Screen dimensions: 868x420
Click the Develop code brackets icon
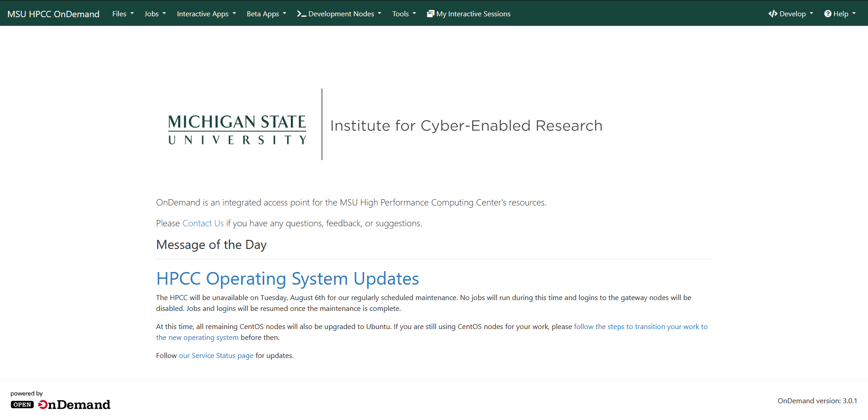[773, 14]
